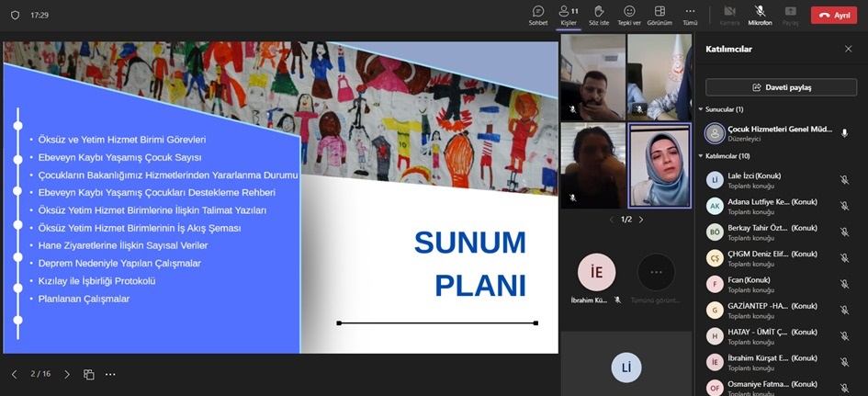Toggle the Kamera button
This screenshot has width=868, height=396.
coord(729,12)
